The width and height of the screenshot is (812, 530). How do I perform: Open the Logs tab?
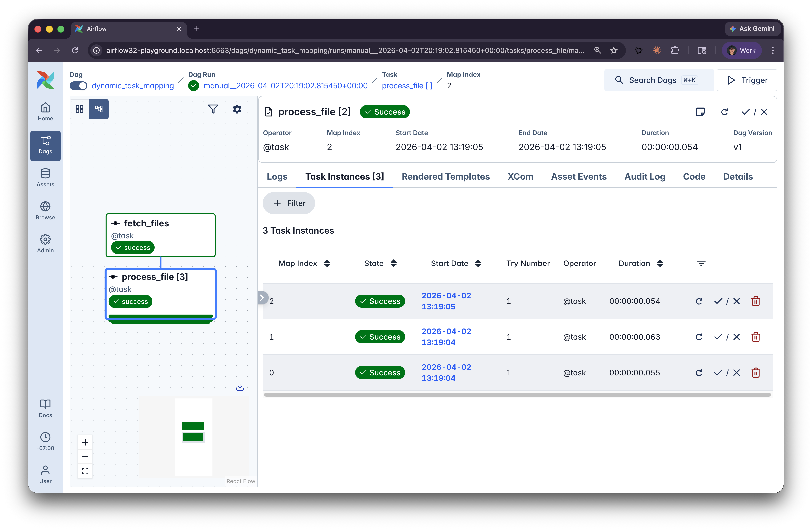[x=277, y=177]
